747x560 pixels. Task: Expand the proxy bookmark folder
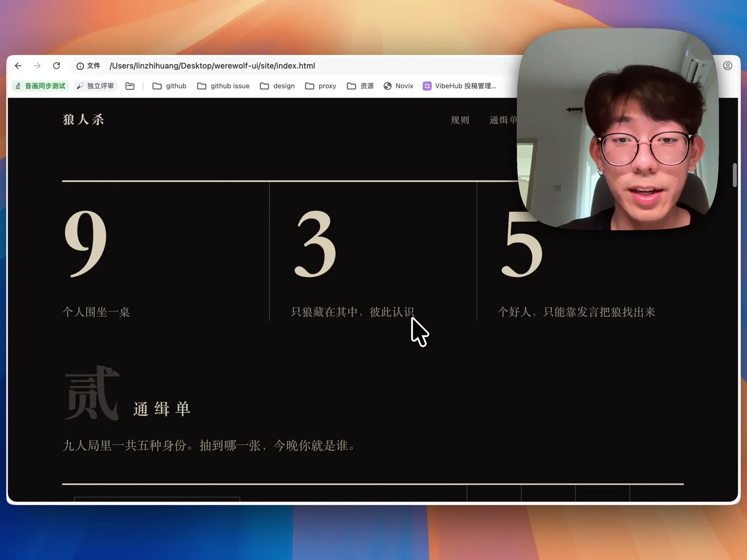pos(321,86)
